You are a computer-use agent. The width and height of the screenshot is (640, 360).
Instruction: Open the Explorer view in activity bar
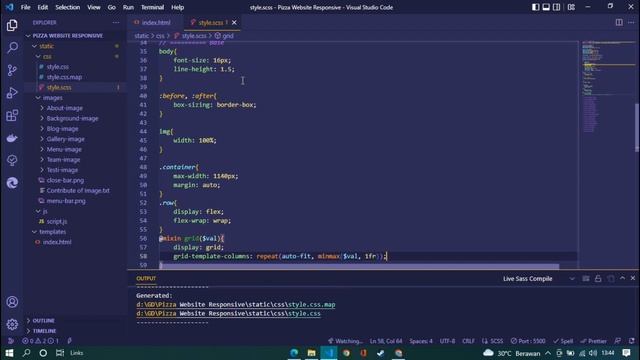[12, 25]
